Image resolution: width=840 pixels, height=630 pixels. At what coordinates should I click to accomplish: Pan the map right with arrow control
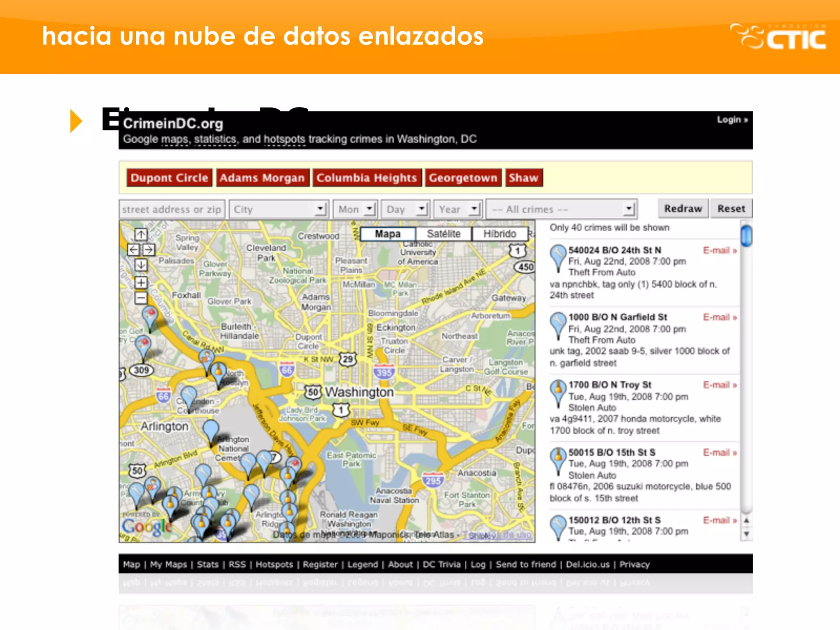[x=148, y=249]
